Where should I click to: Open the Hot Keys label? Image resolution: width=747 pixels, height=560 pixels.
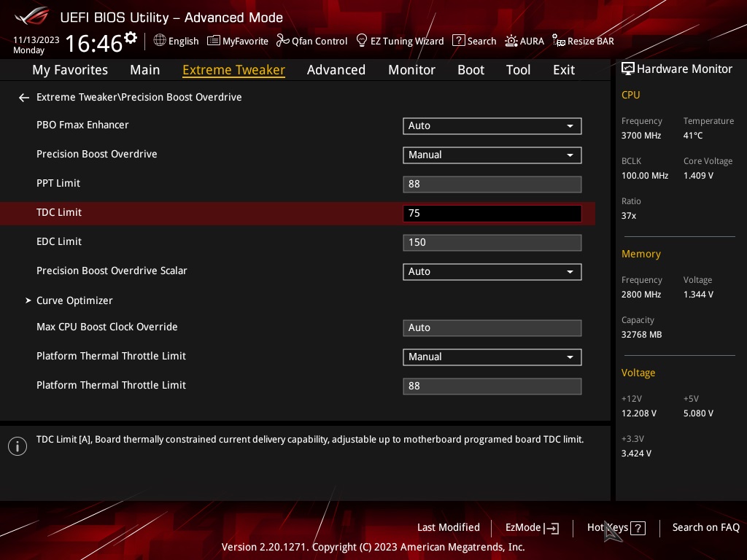[608, 527]
